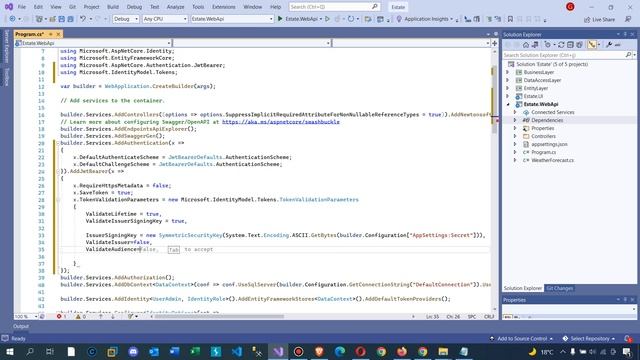Click Pending Changes Filter icon in Solution Explorer

548,45
